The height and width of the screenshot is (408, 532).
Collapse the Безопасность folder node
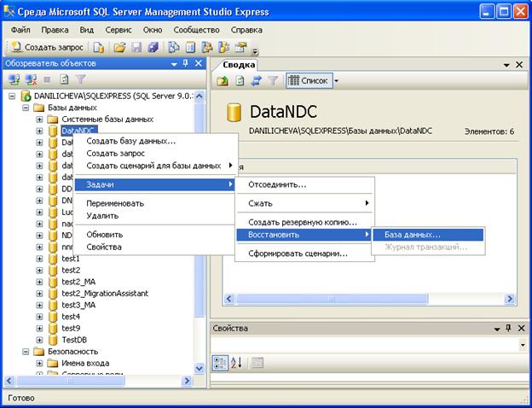click(26, 352)
